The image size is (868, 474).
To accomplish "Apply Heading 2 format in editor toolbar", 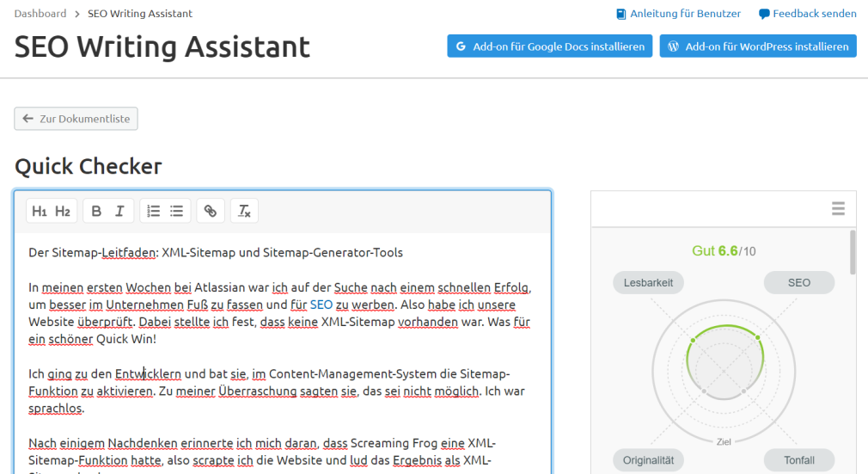I will (x=63, y=212).
